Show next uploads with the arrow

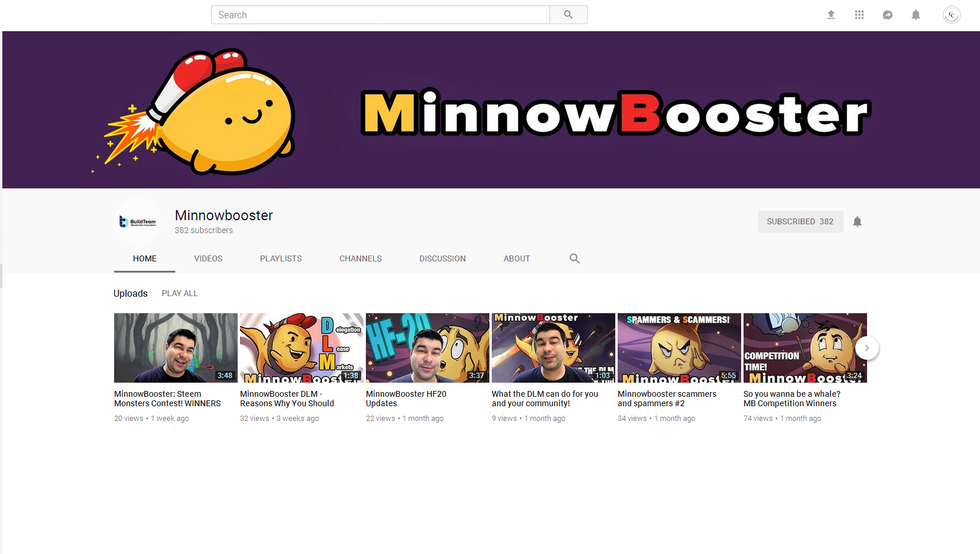coord(866,348)
